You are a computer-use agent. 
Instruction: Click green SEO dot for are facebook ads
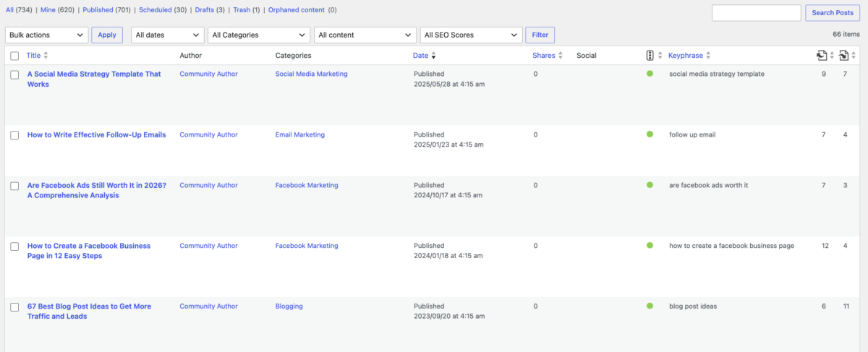(x=650, y=185)
